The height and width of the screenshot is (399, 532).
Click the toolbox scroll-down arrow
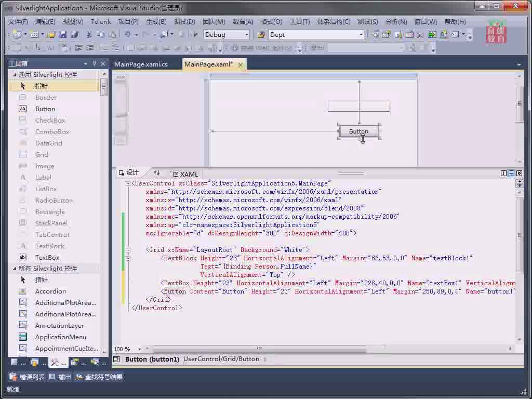pos(104,352)
